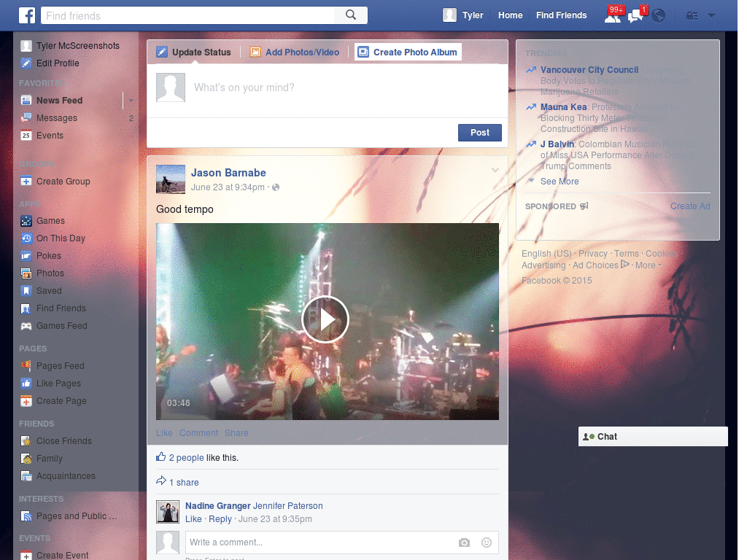Click Pages and Public feed icon
Screen dimensions: 747x560
tap(26, 516)
